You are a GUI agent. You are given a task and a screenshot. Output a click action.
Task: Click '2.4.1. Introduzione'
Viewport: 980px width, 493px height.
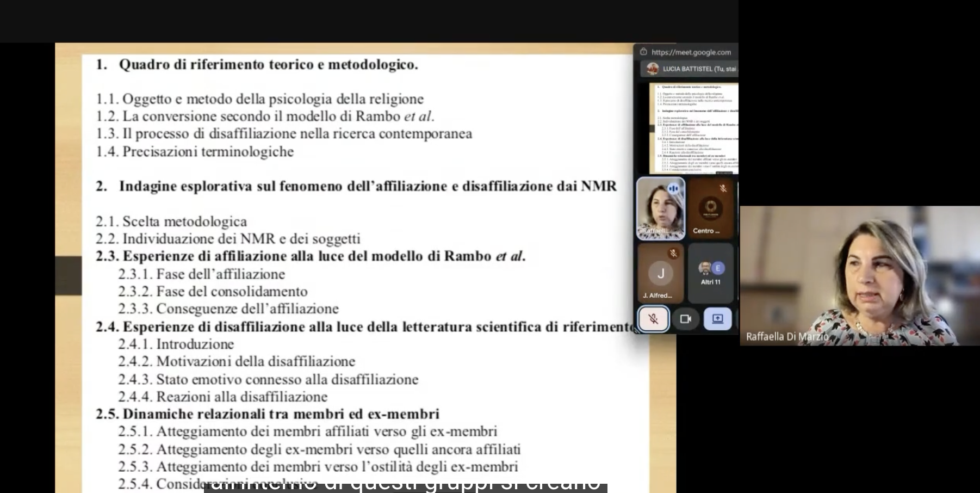[176, 344]
